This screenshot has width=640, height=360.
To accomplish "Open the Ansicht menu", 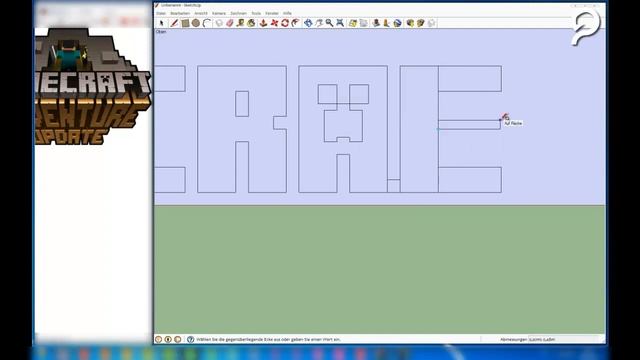I will (201, 13).
